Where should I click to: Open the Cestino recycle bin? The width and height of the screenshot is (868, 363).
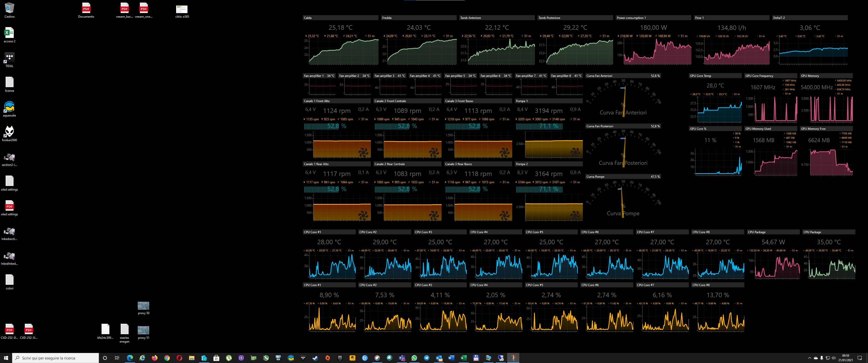pos(9,8)
